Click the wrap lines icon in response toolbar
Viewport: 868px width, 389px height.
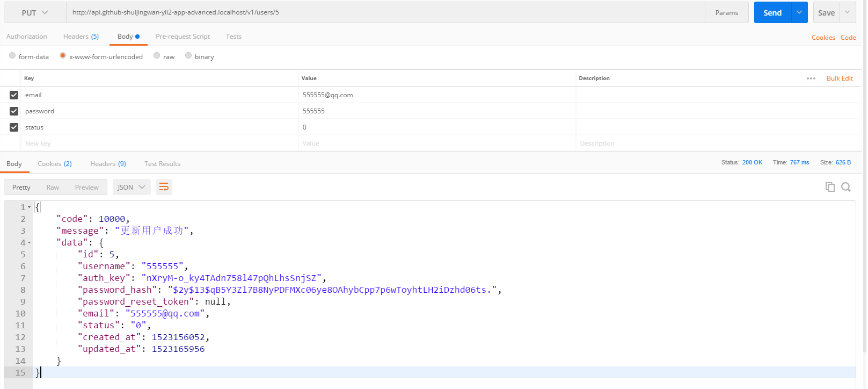click(x=164, y=187)
